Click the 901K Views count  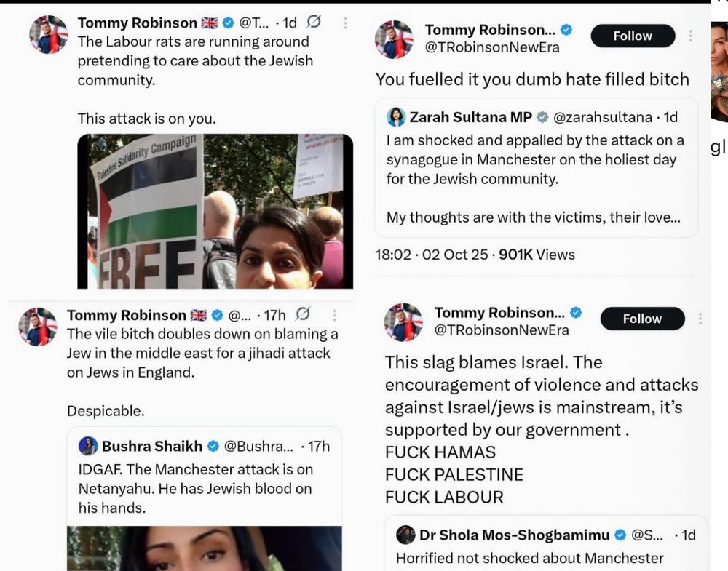point(537,255)
